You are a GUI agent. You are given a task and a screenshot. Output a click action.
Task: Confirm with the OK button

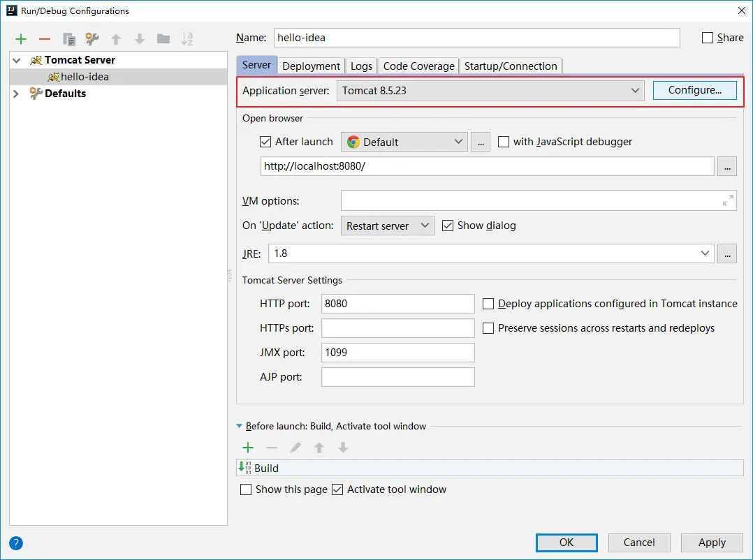tap(566, 543)
